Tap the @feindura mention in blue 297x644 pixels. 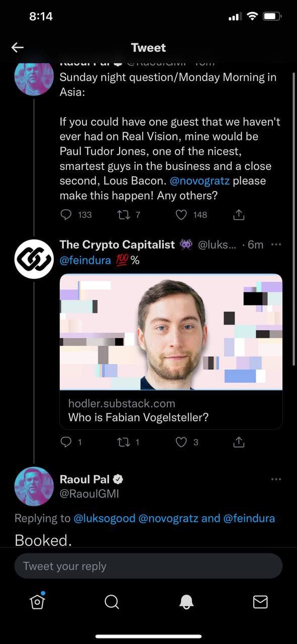click(85, 260)
